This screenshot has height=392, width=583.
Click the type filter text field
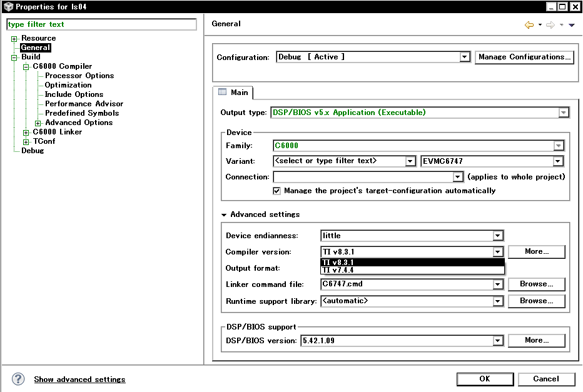[101, 24]
